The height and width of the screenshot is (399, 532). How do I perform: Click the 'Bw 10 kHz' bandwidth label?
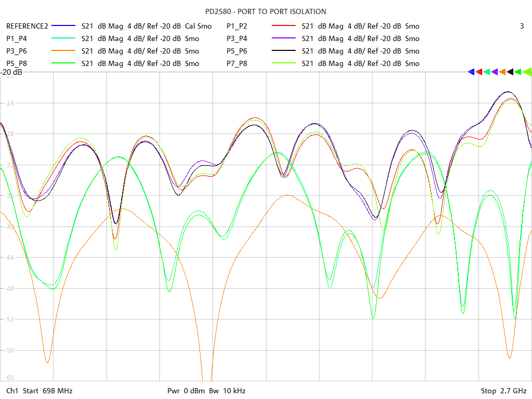pyautogui.click(x=228, y=391)
